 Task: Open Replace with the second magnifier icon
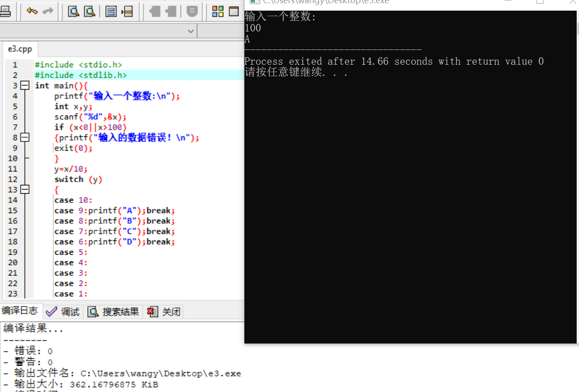point(89,11)
